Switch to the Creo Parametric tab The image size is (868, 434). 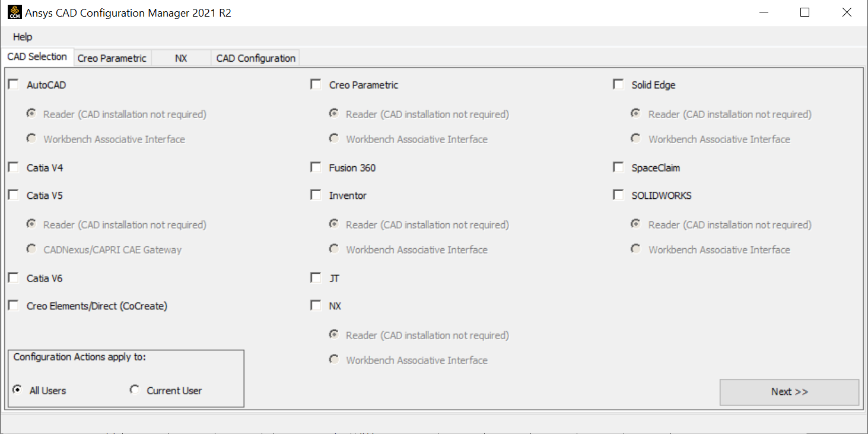112,58
